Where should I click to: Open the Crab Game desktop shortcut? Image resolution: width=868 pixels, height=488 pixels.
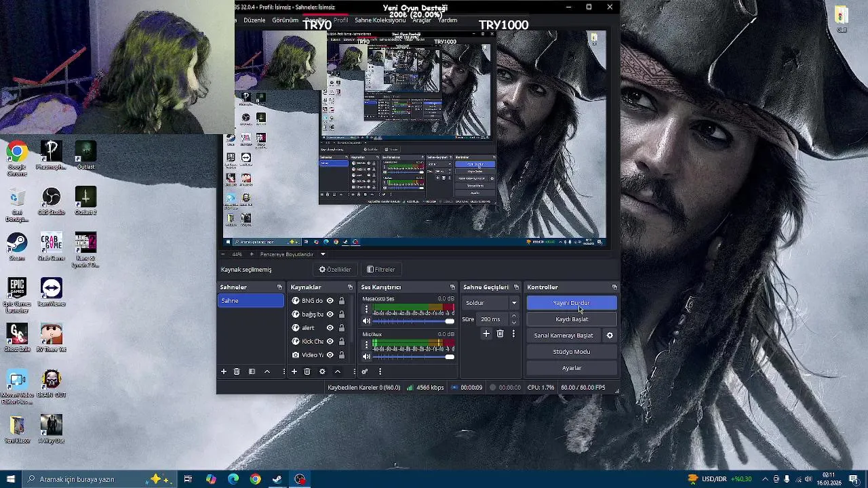[51, 247]
